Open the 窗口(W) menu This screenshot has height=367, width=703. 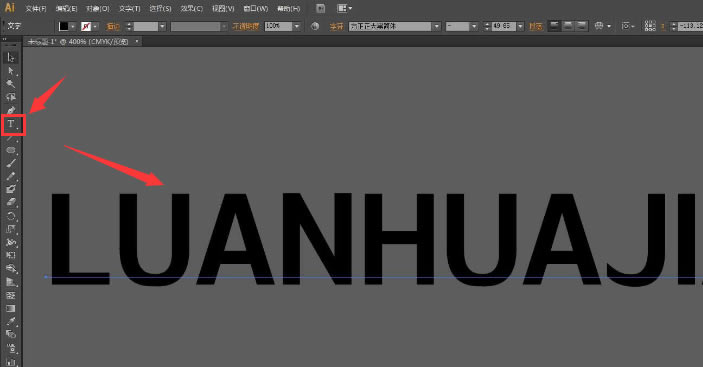256,9
